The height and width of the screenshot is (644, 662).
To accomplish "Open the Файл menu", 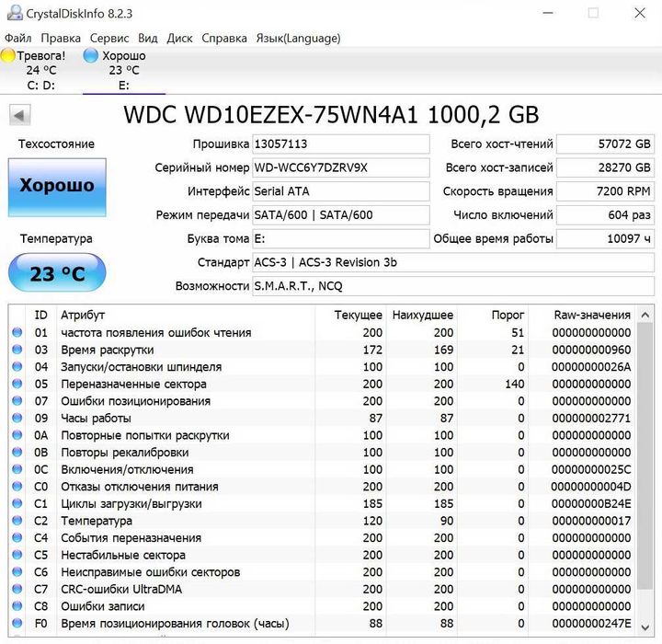I will click(x=17, y=38).
